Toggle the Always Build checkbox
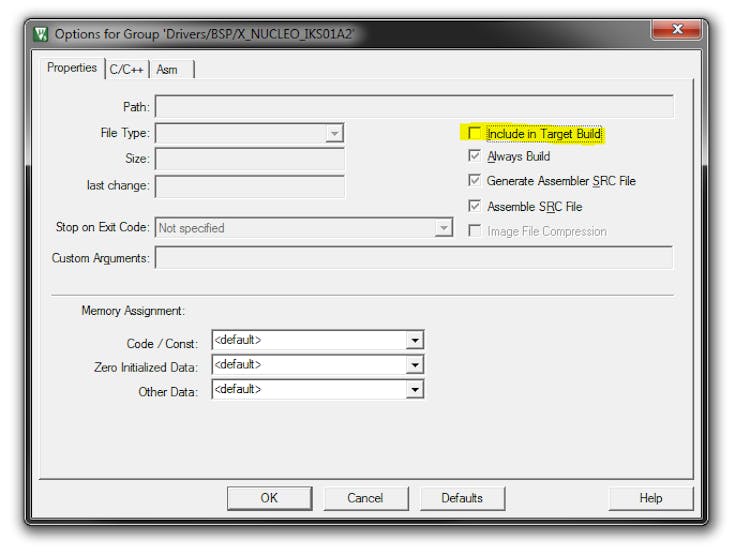Viewport: 732px width, 555px height. point(474,155)
